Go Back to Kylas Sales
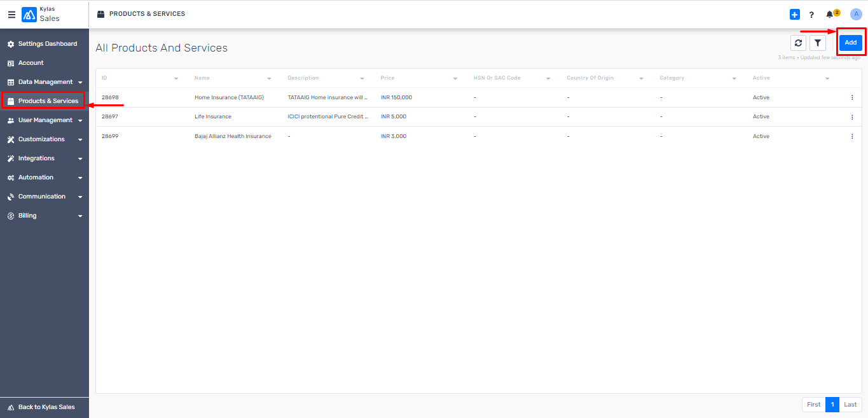 [45, 407]
